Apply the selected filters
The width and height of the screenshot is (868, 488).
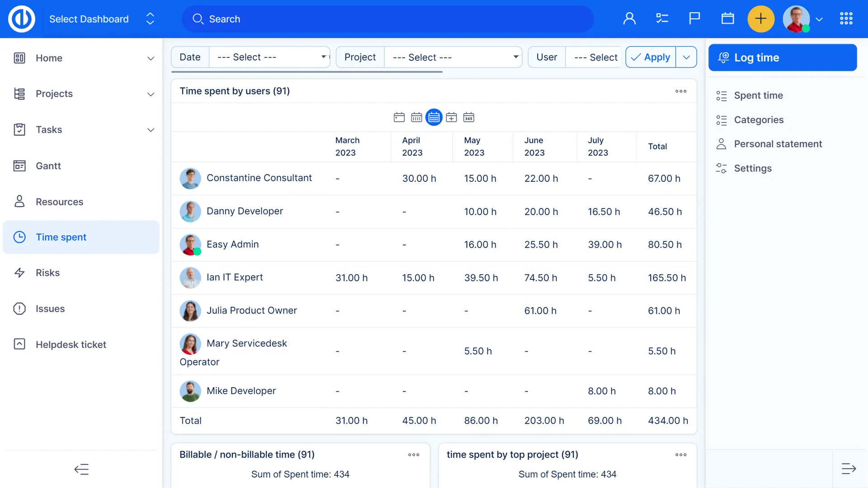[651, 57]
